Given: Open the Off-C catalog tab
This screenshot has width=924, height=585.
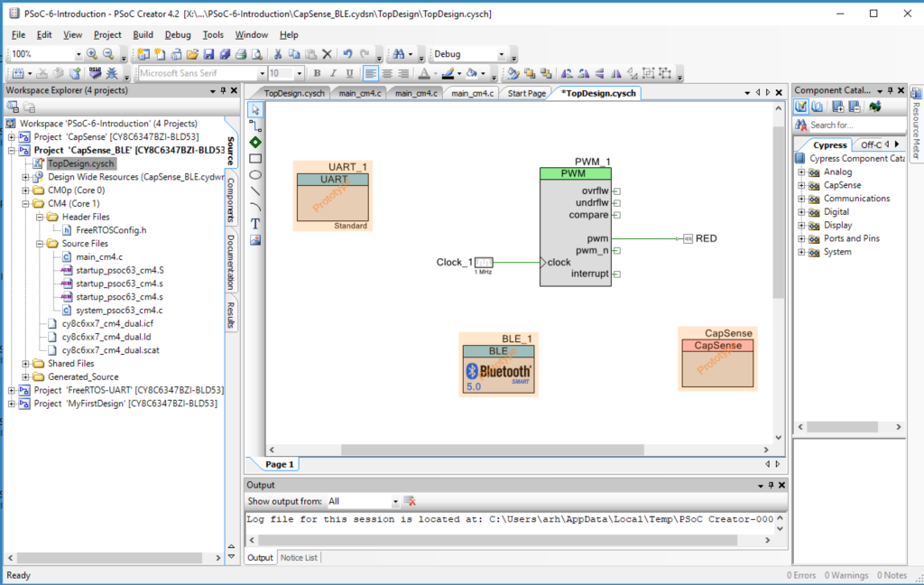Looking at the screenshot, I should [x=871, y=144].
